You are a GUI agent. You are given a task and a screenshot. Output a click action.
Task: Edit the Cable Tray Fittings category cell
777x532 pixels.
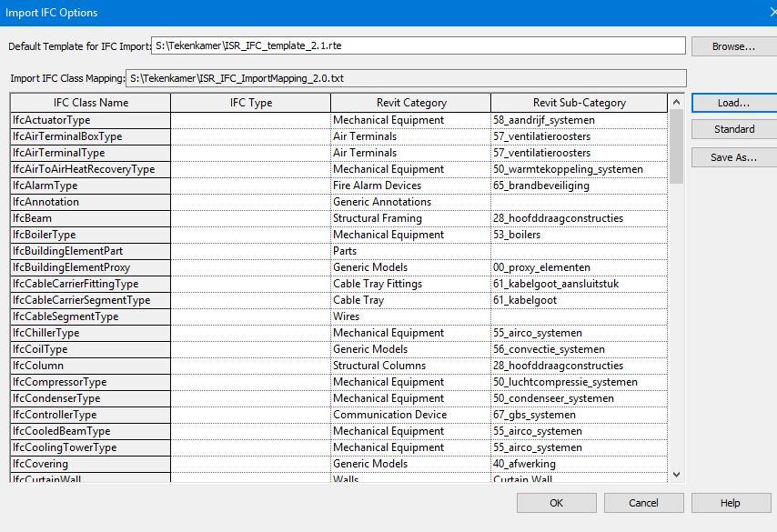pos(411,284)
